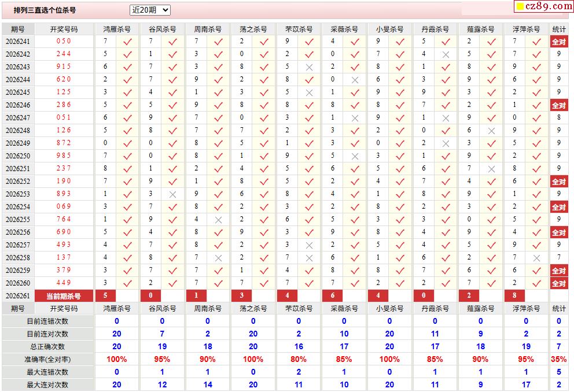Click the yellow square beside cz89.com
The width and height of the screenshot is (574, 392).
tap(520, 6)
